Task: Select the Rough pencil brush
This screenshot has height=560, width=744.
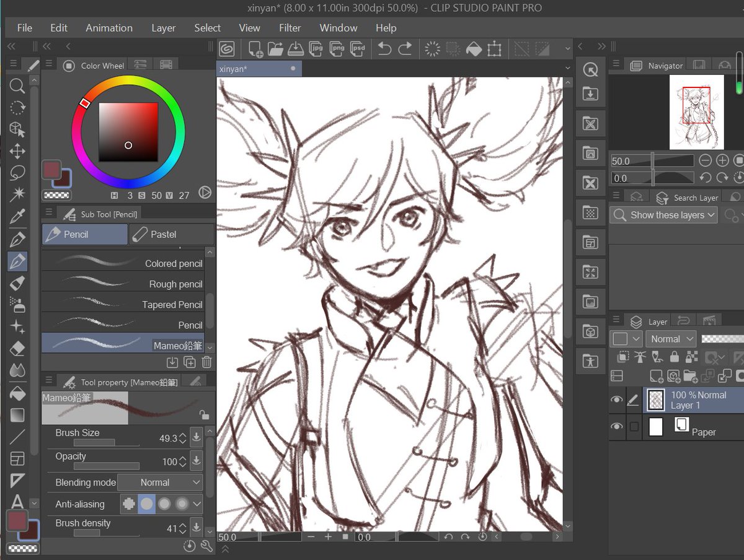Action: [123, 284]
